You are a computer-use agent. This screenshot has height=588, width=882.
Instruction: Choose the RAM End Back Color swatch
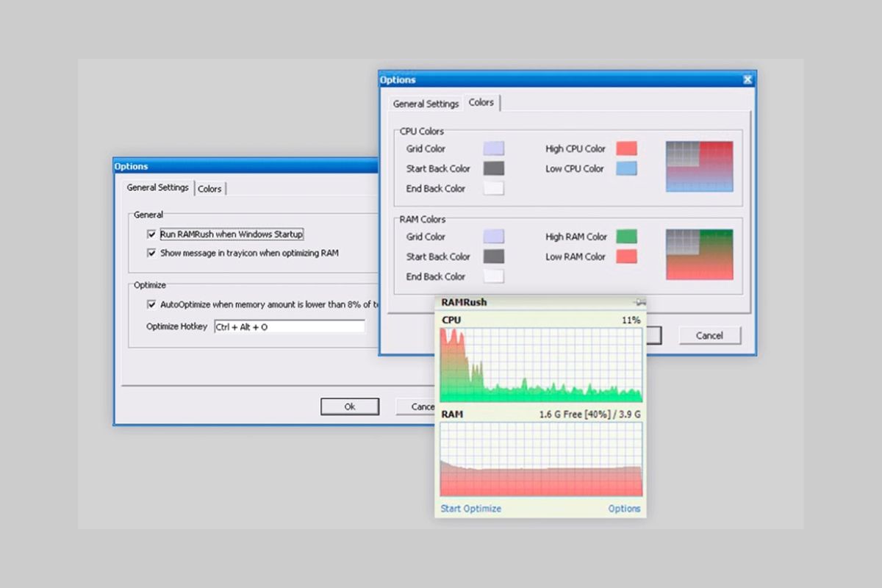(x=493, y=276)
